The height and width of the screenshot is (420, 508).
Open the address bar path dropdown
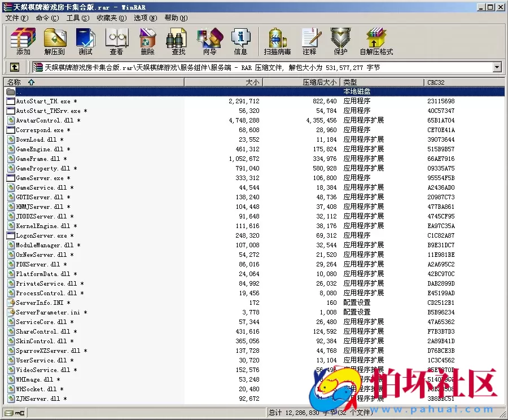coord(496,67)
